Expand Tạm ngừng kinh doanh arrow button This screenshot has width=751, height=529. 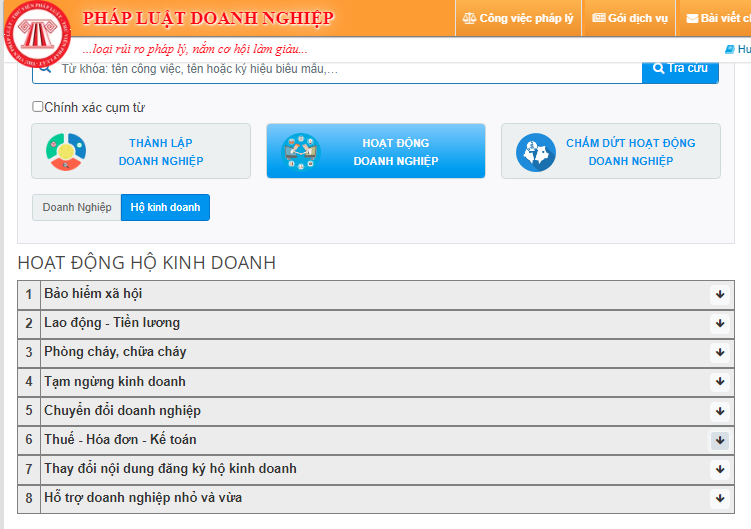coord(720,382)
